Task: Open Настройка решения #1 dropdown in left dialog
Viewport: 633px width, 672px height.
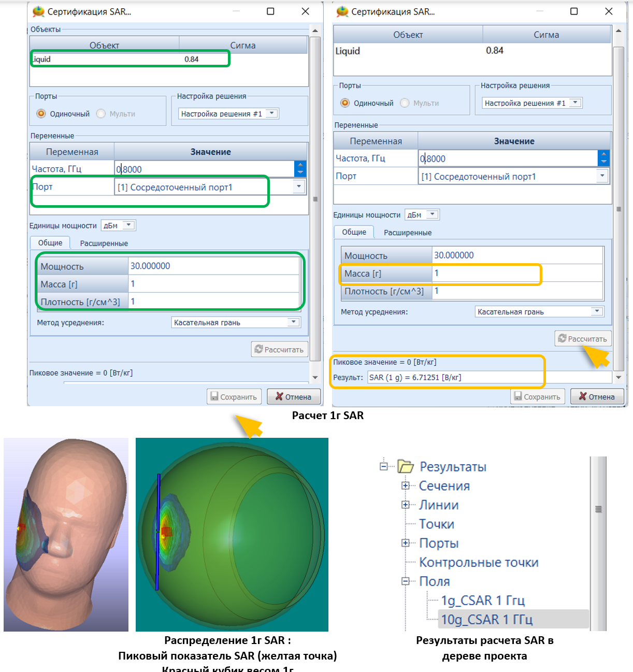Action: [x=272, y=113]
